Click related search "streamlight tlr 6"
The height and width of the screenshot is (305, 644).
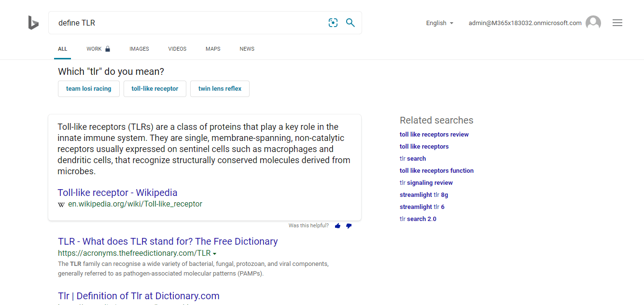coord(422,207)
